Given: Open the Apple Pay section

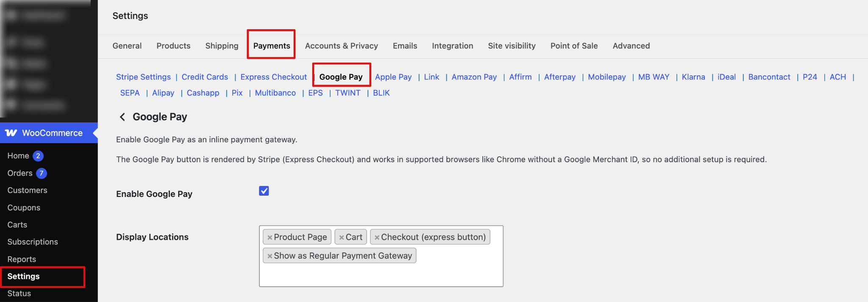Looking at the screenshot, I should coord(393,77).
